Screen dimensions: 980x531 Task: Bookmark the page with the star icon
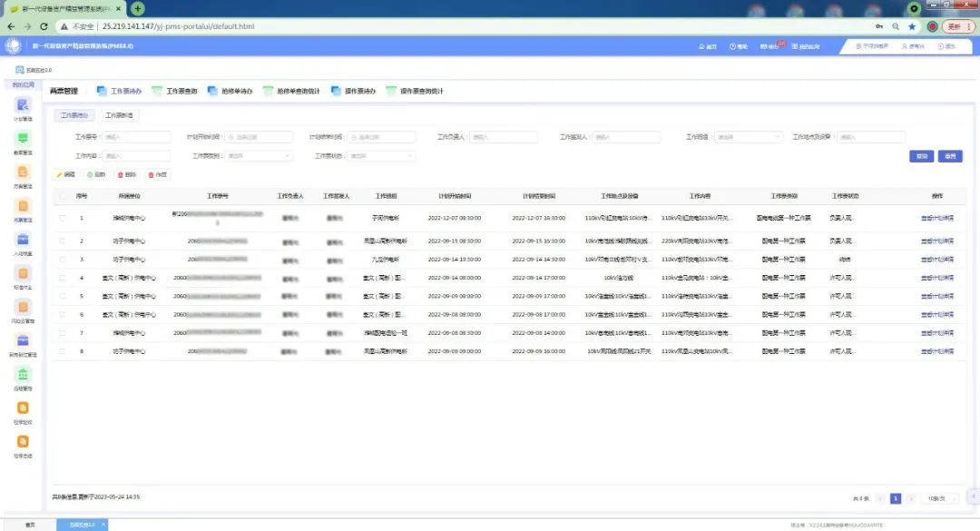click(x=912, y=26)
